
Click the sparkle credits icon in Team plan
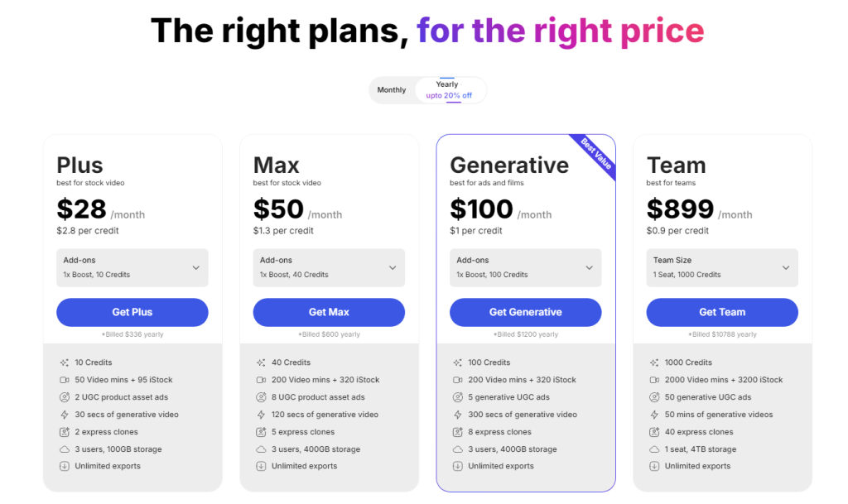pos(654,362)
